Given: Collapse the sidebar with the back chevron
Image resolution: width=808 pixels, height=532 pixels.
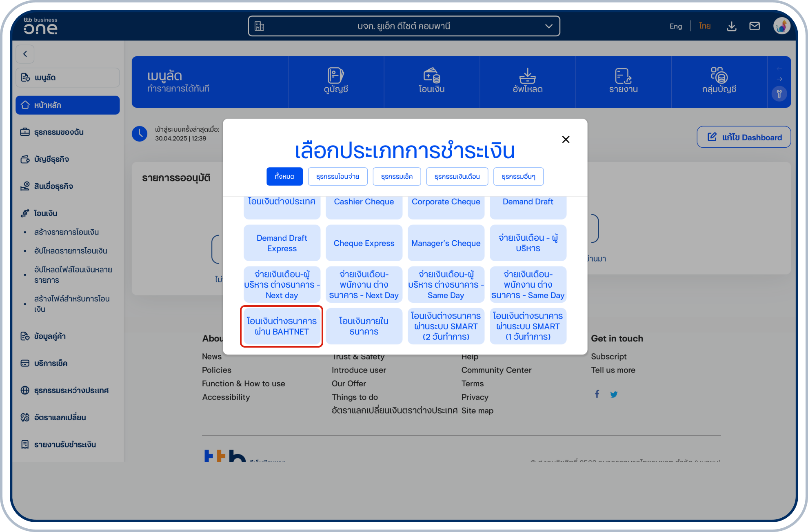Looking at the screenshot, I should click(25, 54).
